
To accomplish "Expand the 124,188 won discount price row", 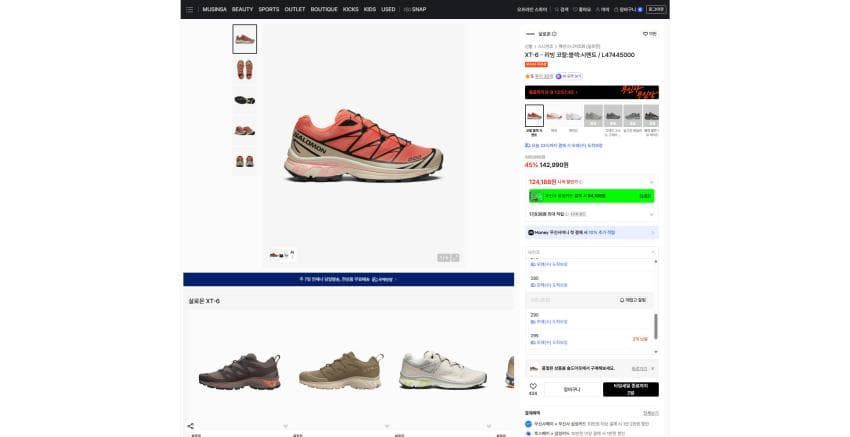I will (592, 182).
